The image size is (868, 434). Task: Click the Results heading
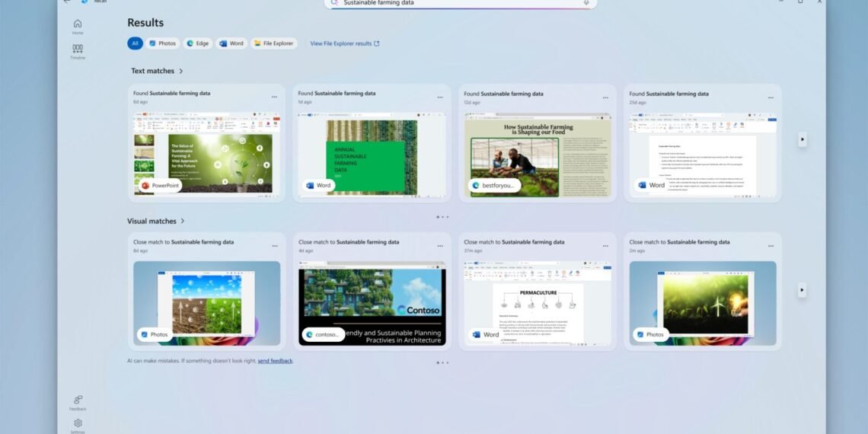pyautogui.click(x=145, y=23)
